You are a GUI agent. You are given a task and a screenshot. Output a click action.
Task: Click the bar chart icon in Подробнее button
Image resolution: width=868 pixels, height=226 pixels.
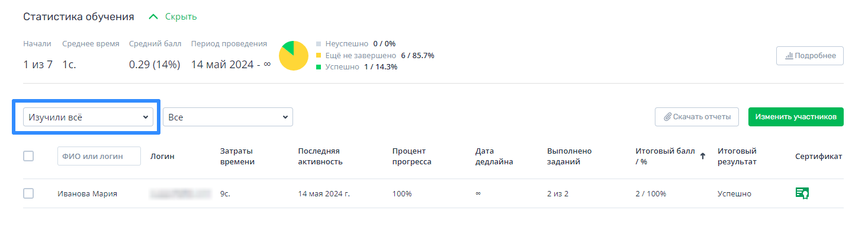pyautogui.click(x=789, y=56)
